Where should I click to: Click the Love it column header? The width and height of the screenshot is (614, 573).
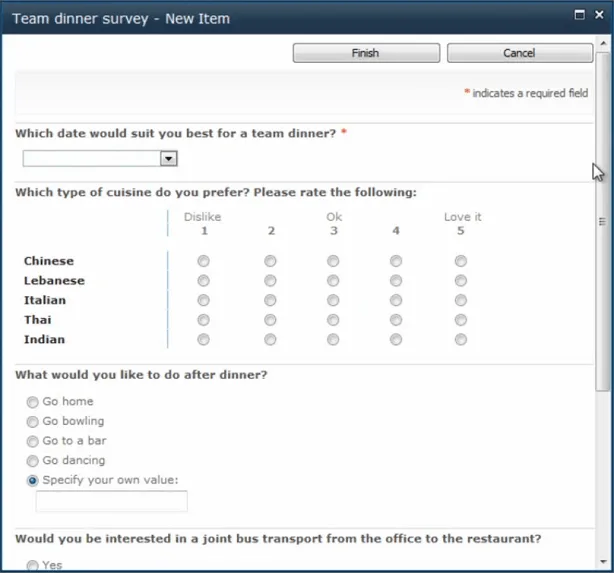[462, 217]
